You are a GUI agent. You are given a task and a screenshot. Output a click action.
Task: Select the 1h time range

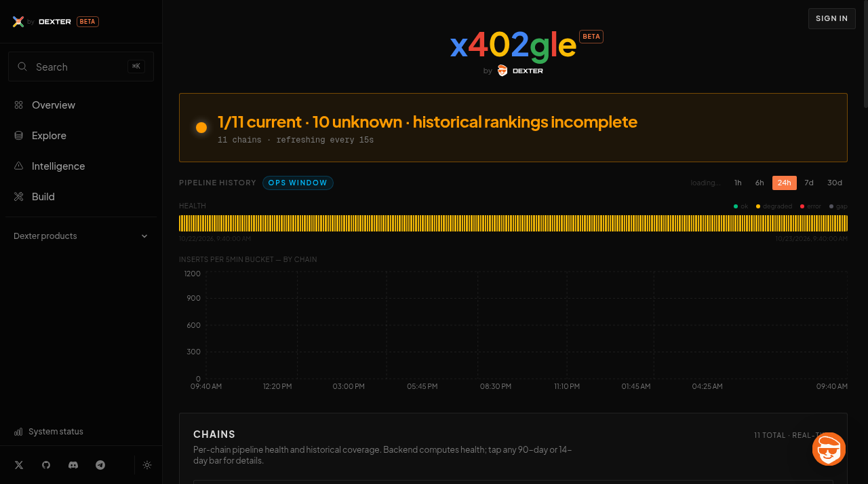click(738, 183)
